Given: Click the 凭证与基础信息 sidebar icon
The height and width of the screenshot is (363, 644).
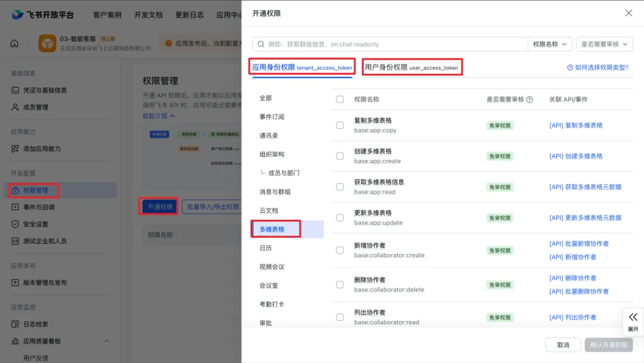Looking at the screenshot, I should point(15,90).
